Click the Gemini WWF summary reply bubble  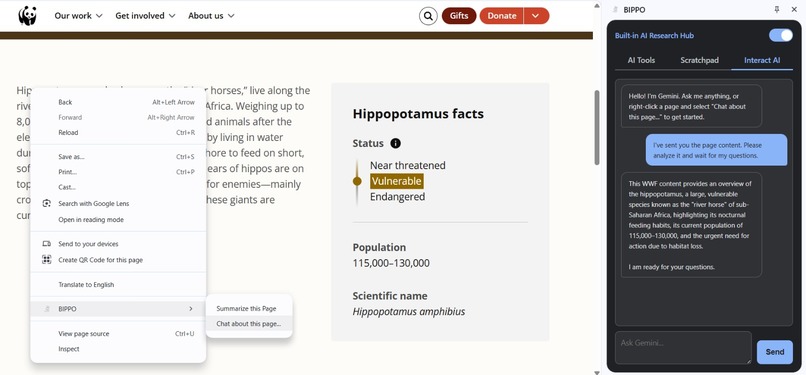[x=691, y=225]
